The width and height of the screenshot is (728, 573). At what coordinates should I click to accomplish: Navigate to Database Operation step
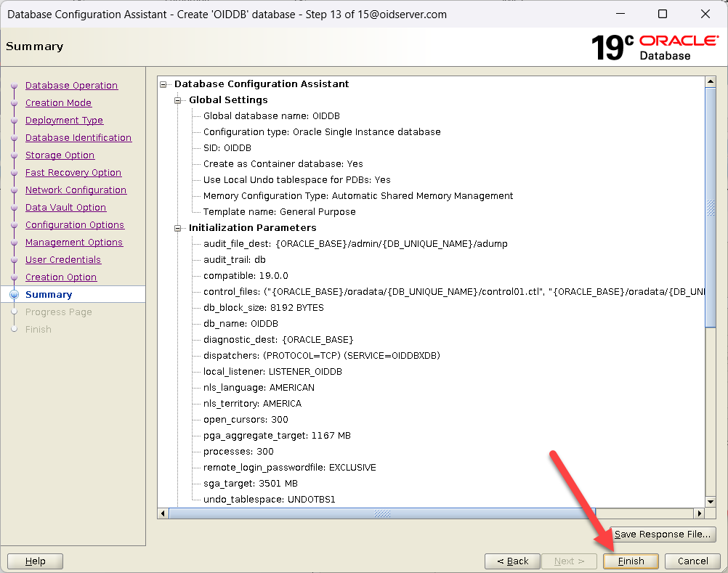[x=71, y=86]
